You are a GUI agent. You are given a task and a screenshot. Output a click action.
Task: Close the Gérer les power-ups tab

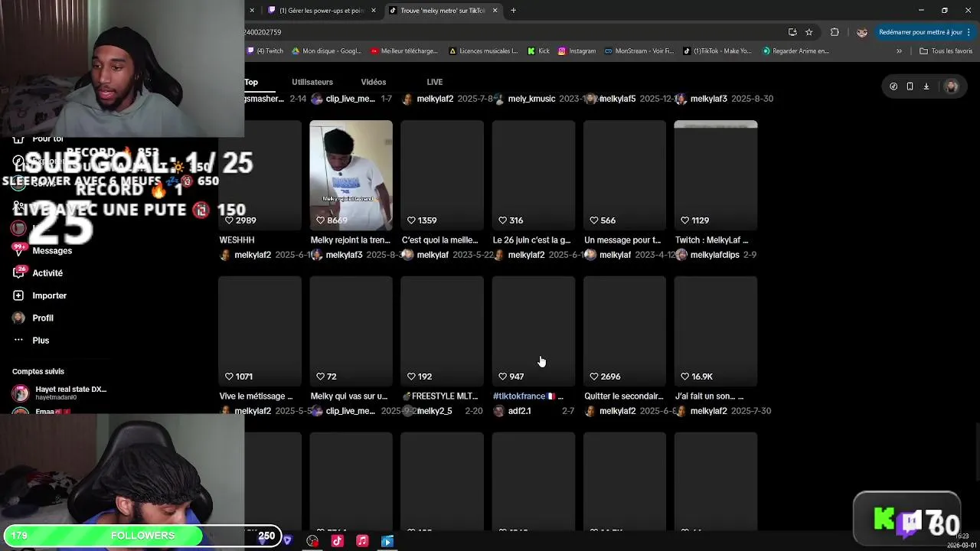click(x=374, y=11)
